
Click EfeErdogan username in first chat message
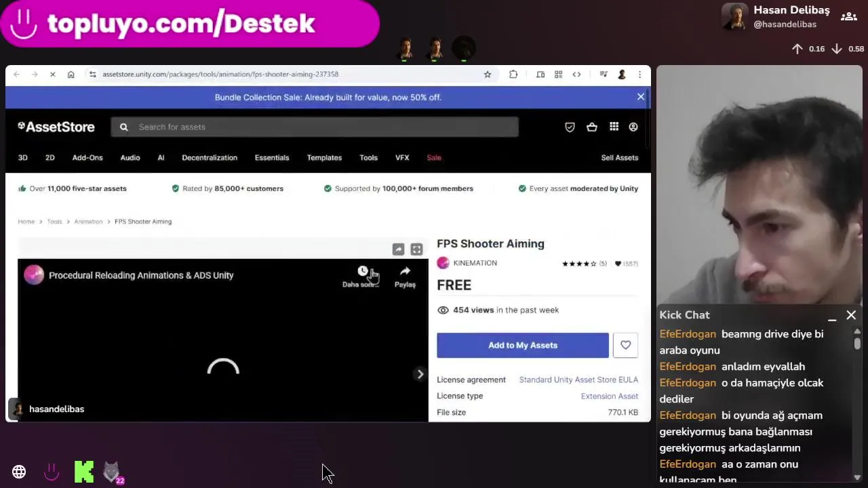coord(688,334)
